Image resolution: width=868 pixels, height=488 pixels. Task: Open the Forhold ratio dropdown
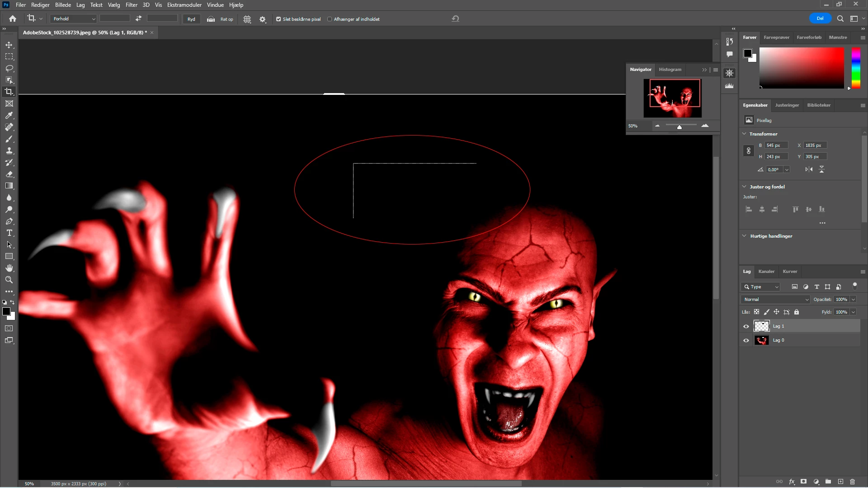tap(75, 19)
